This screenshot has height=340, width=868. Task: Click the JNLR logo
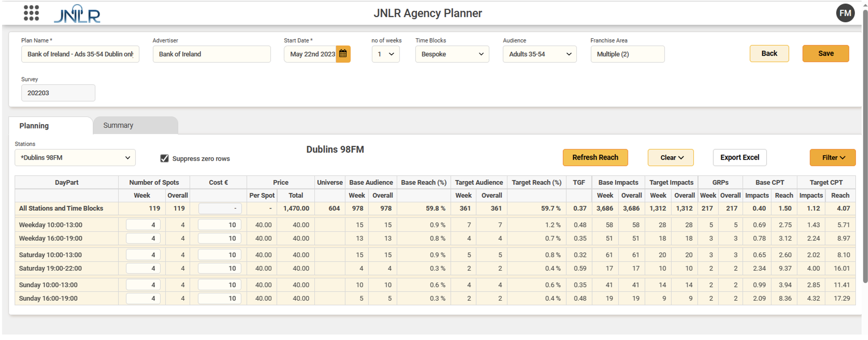(77, 14)
